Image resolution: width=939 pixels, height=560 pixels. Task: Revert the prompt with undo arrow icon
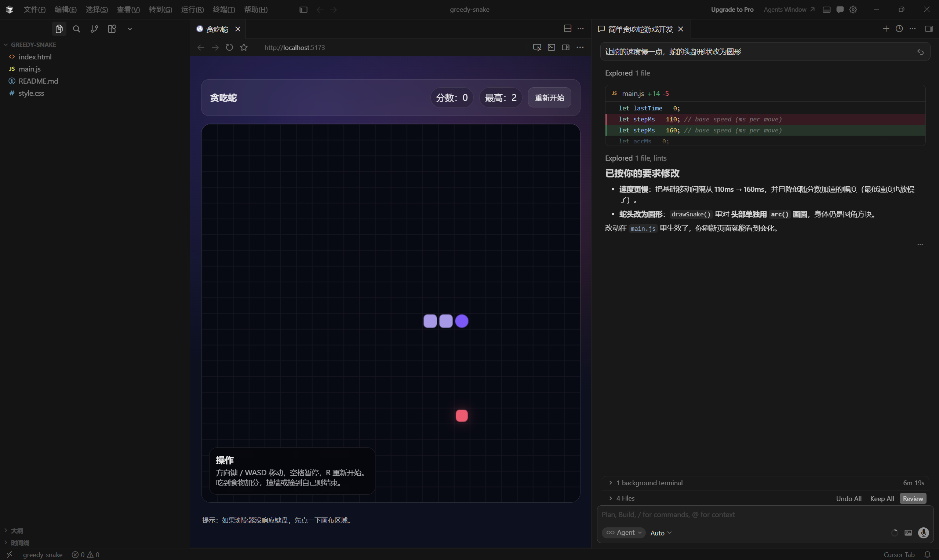coord(921,52)
